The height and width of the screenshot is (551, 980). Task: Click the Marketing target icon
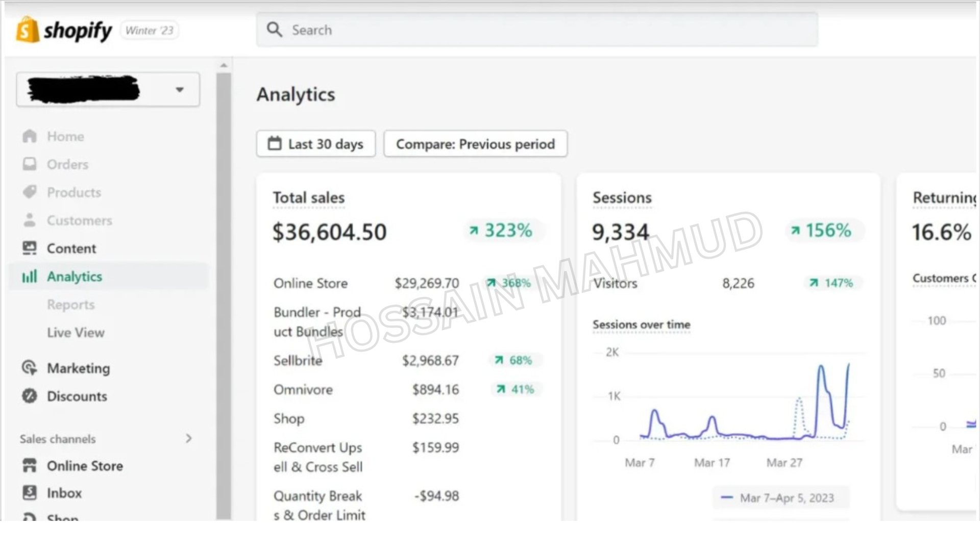click(30, 368)
